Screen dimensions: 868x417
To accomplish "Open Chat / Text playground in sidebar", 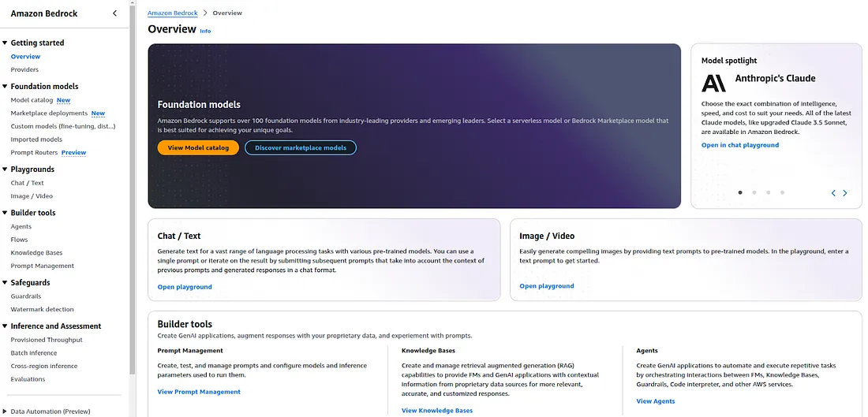I will pyautogui.click(x=27, y=183).
